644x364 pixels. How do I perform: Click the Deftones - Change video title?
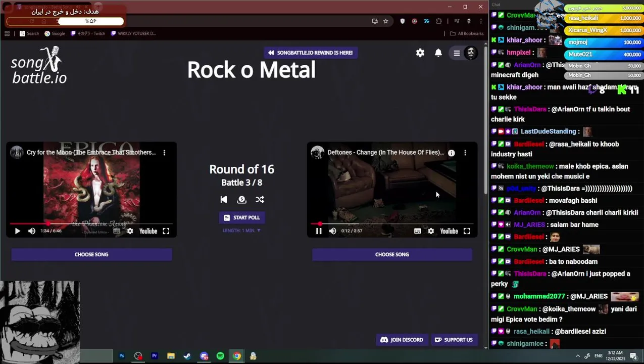(x=385, y=152)
